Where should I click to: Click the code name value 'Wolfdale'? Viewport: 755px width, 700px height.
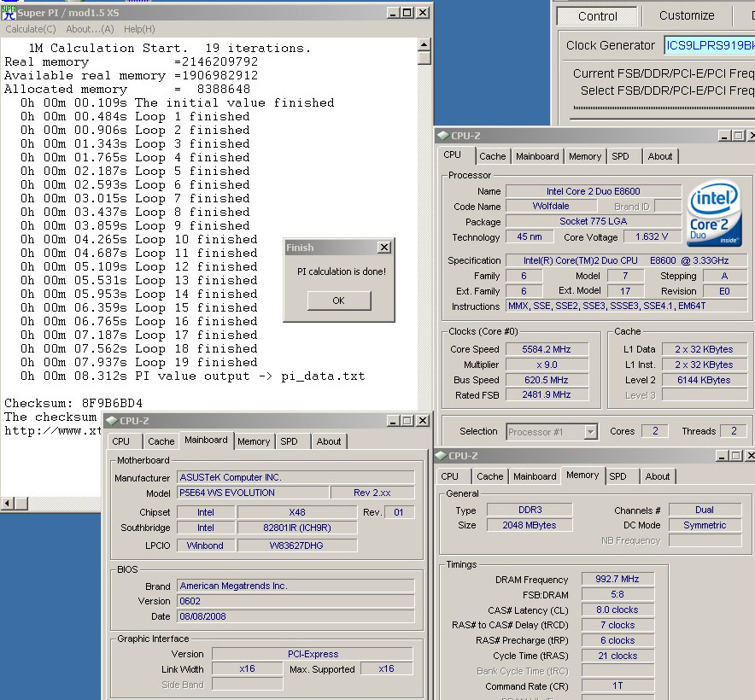coord(551,206)
